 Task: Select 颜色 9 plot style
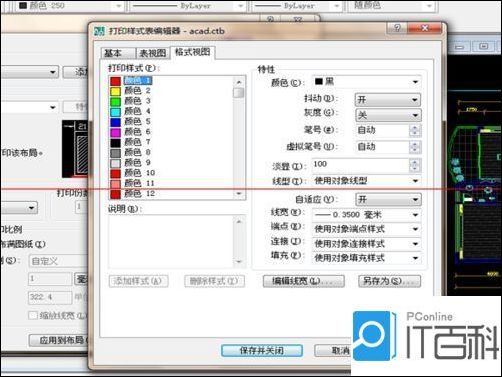pyautogui.click(x=137, y=163)
